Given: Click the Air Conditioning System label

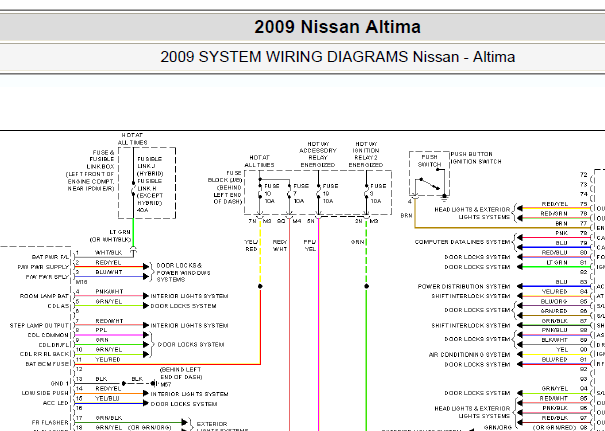Looking at the screenshot, I should pyautogui.click(x=470, y=355).
